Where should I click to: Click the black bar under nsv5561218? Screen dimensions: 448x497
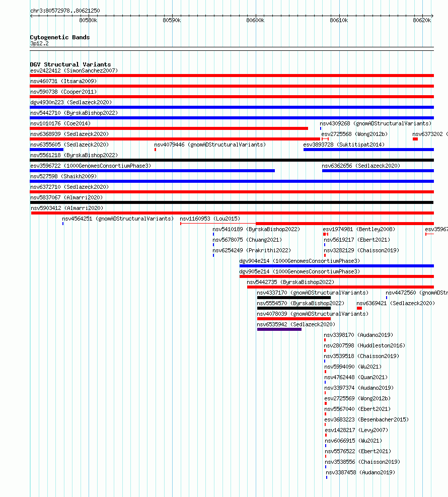232,160
